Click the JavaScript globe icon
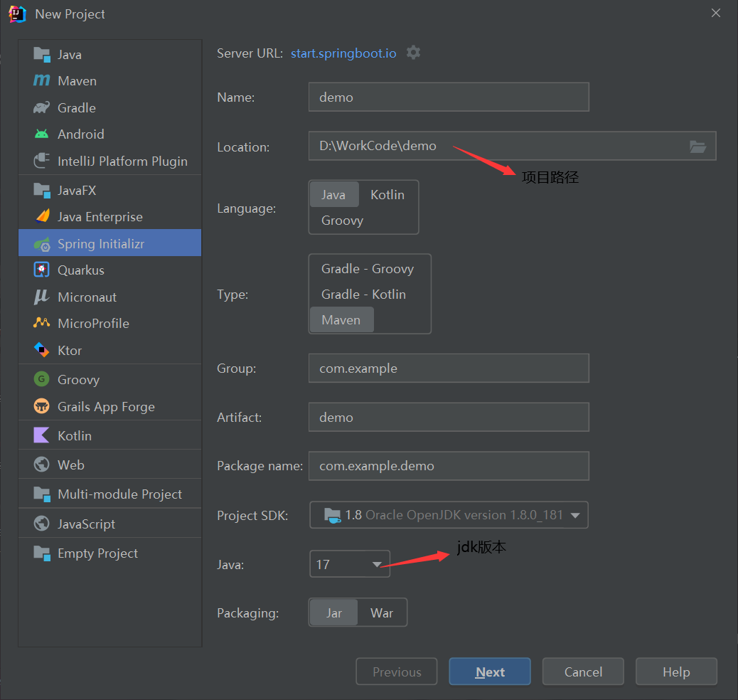Image resolution: width=738 pixels, height=700 pixels. point(42,524)
